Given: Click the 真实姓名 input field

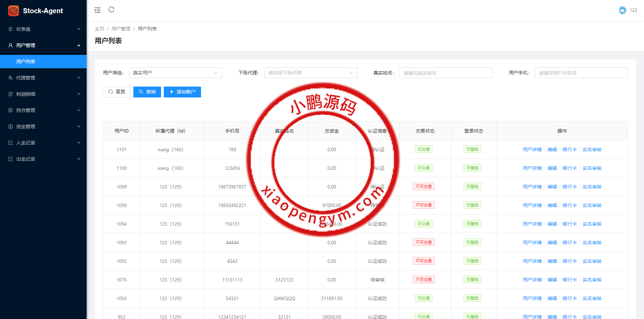Looking at the screenshot, I should (x=446, y=73).
